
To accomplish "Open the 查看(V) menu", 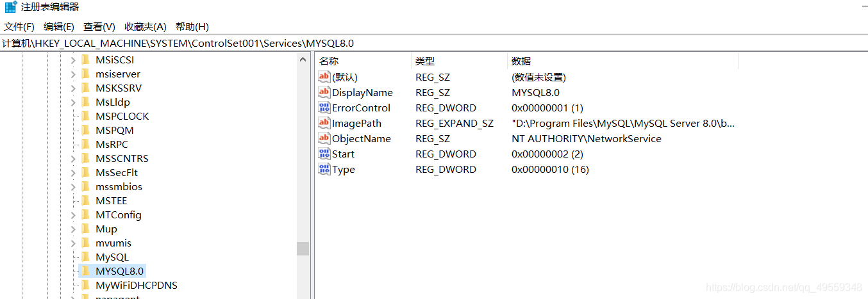I will point(99,27).
